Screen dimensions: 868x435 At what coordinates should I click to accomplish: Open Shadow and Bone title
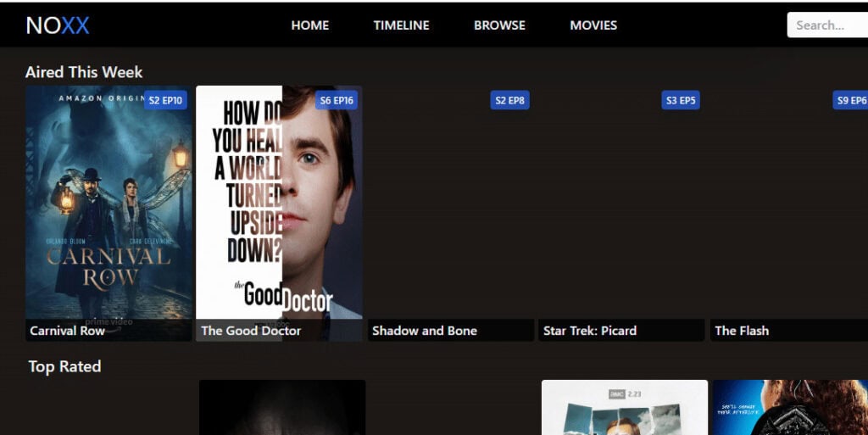425,331
